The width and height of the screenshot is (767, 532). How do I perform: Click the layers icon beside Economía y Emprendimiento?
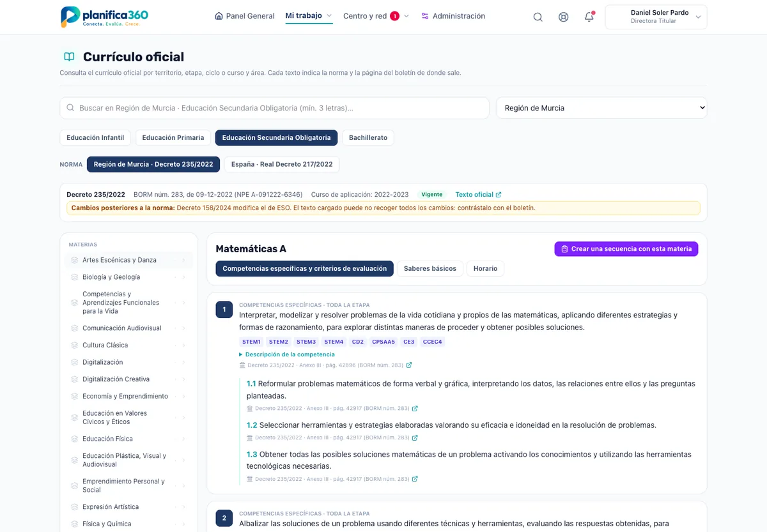[75, 396]
